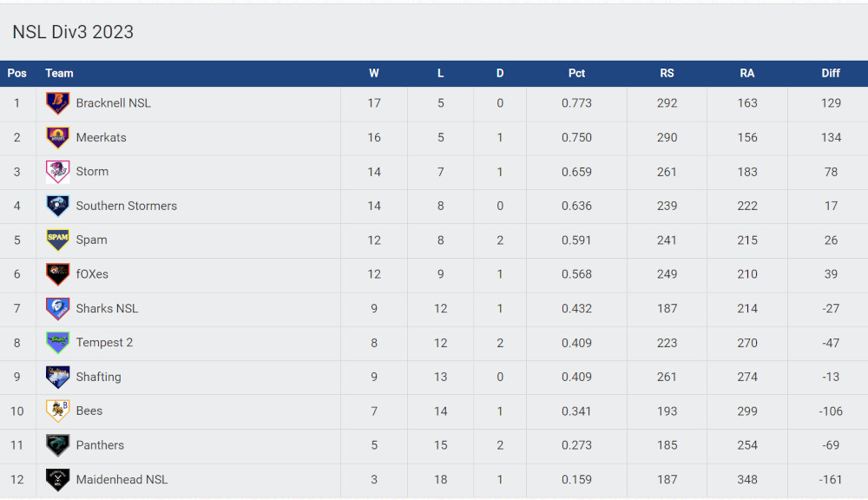Click the fOXes team logo

point(57,274)
